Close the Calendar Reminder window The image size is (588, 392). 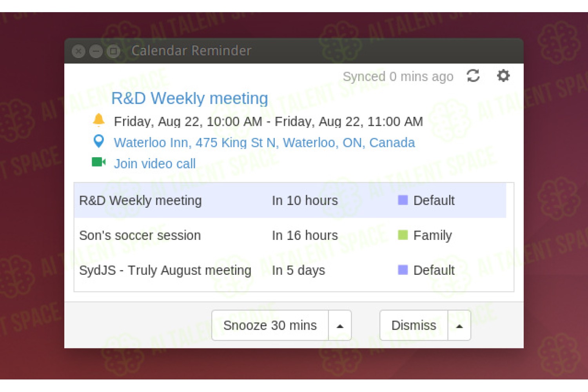pyautogui.click(x=78, y=51)
